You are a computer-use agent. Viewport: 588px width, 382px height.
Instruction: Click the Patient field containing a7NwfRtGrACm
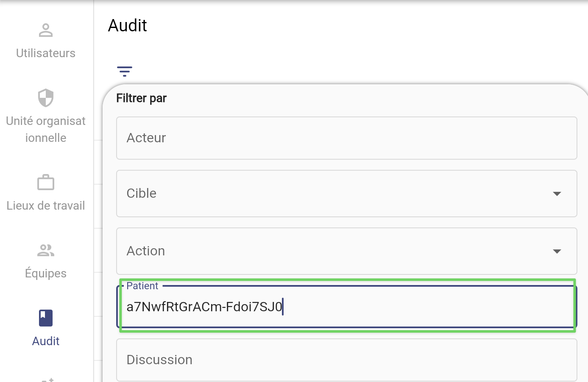(x=347, y=307)
